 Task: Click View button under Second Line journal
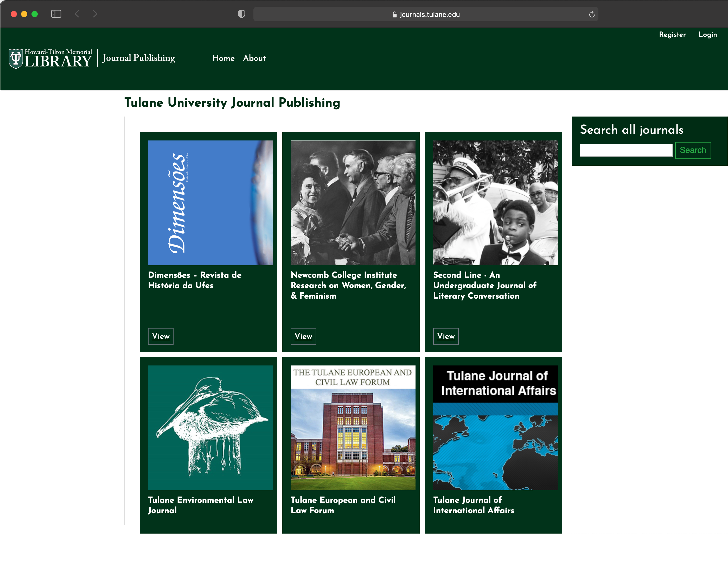446,336
